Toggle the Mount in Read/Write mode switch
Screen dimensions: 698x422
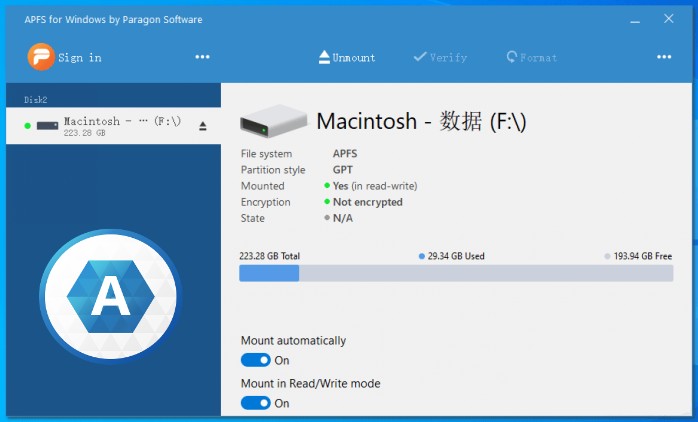click(x=256, y=403)
